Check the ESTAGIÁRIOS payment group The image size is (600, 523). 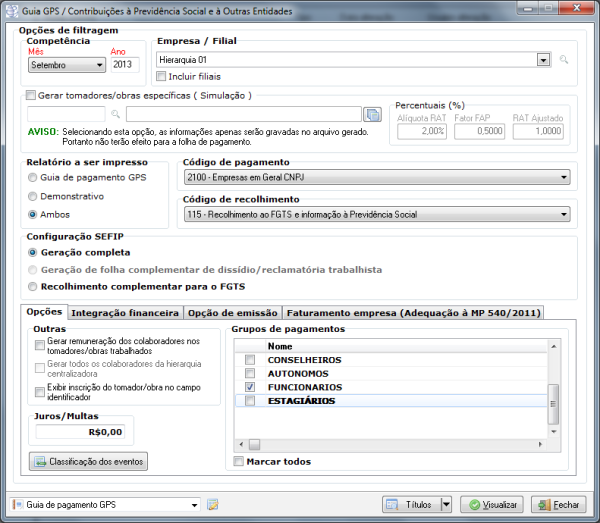pos(251,401)
